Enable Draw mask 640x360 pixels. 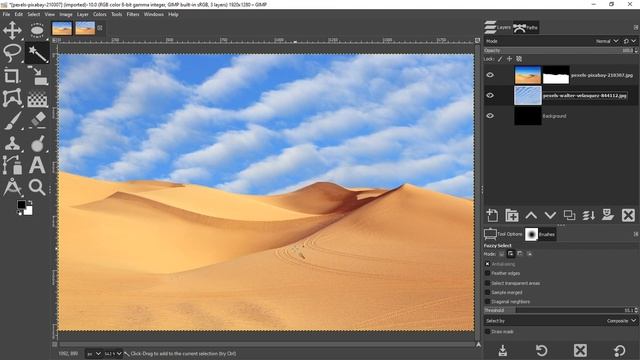click(487, 331)
